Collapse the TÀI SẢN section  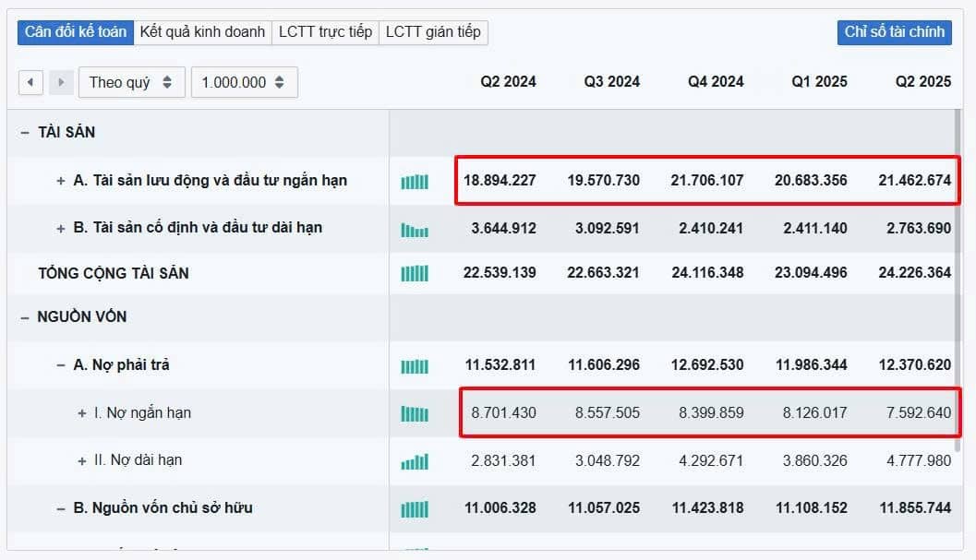[25, 133]
